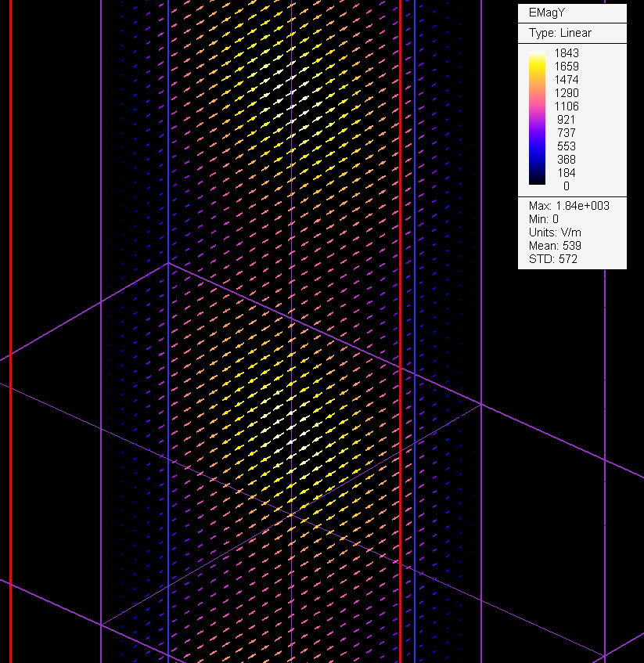Click the 1843 value on the color scale
The width and height of the screenshot is (644, 663).
pyautogui.click(x=566, y=53)
